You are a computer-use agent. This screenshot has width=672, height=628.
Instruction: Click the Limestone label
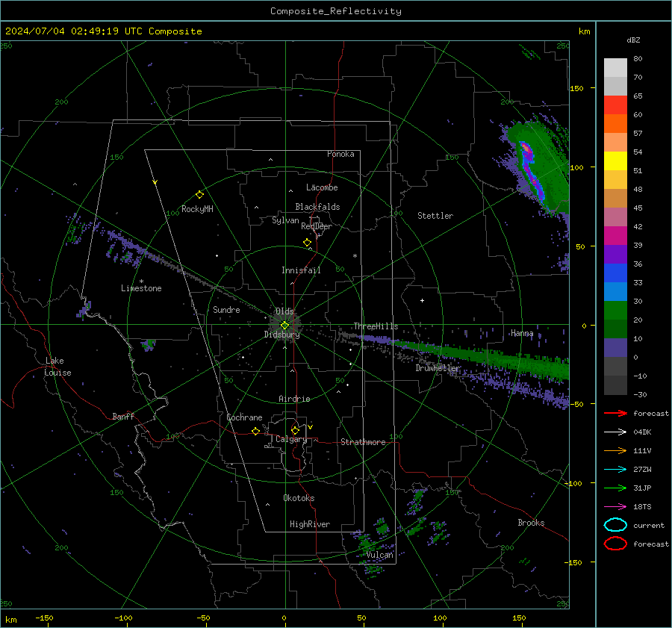(x=141, y=288)
